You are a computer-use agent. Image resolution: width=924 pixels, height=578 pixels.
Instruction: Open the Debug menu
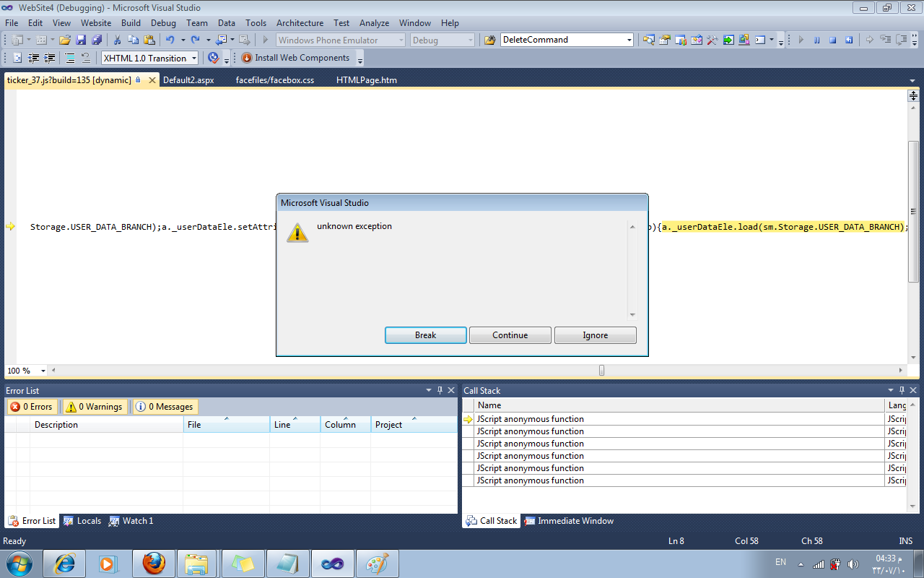tap(163, 23)
